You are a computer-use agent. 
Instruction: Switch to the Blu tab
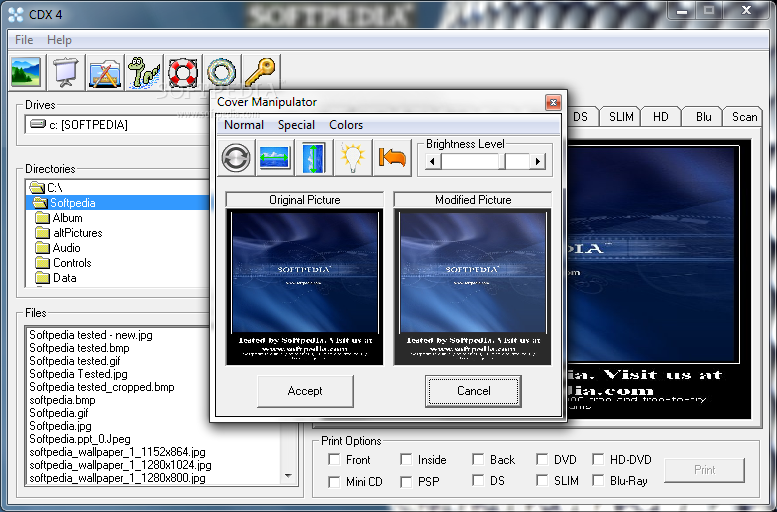click(x=703, y=117)
